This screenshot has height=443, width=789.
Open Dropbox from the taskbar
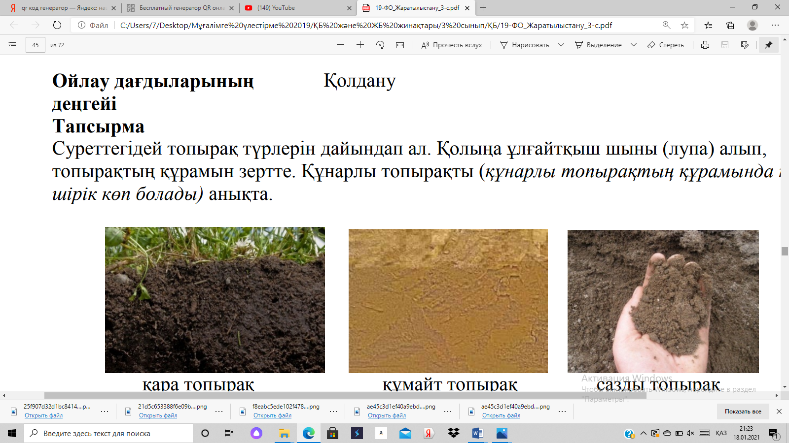pos(453,433)
